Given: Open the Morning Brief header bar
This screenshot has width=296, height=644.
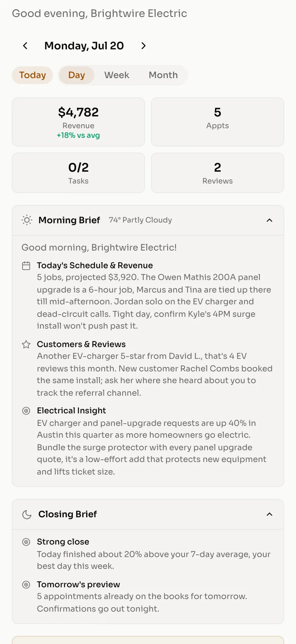Looking at the screenshot, I should point(148,220).
